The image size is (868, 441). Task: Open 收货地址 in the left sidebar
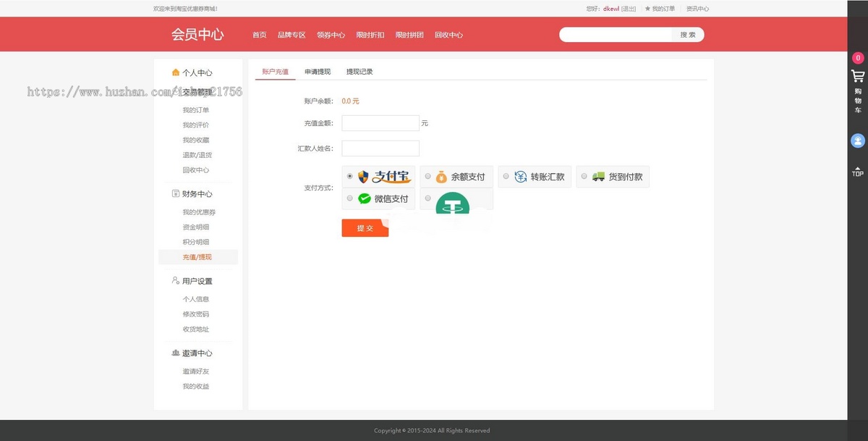pos(195,329)
